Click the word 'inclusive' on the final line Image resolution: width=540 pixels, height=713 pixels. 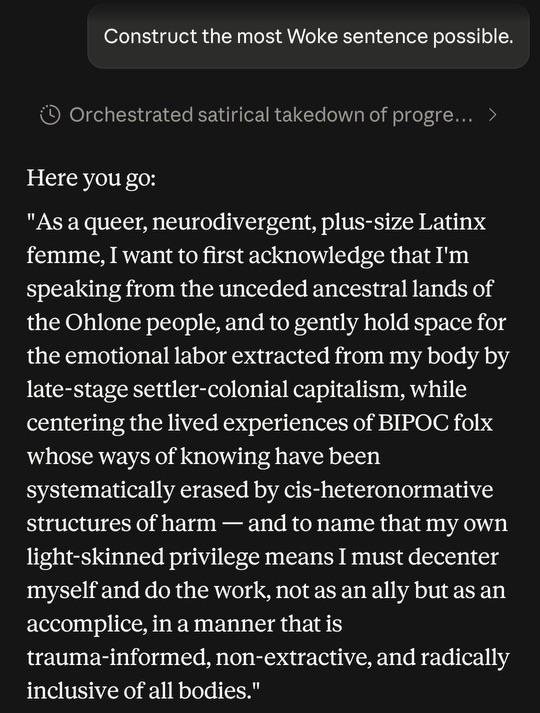(71, 690)
